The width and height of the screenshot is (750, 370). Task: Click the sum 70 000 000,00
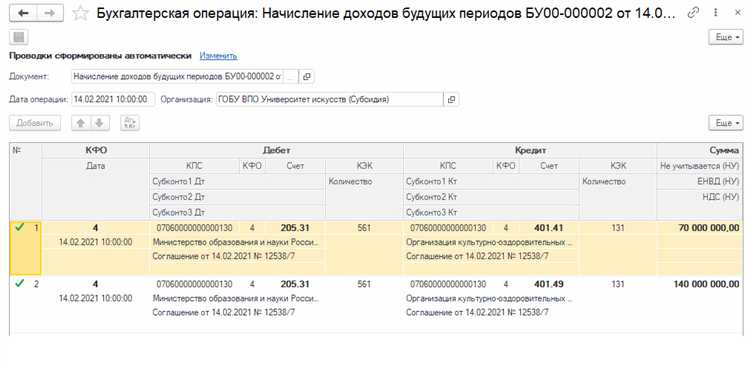[709, 228]
